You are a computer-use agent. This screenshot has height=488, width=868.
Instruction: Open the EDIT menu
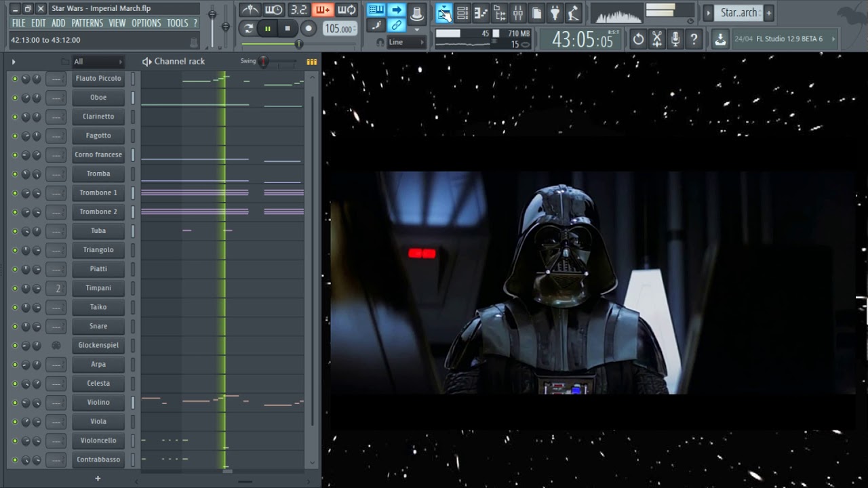39,23
